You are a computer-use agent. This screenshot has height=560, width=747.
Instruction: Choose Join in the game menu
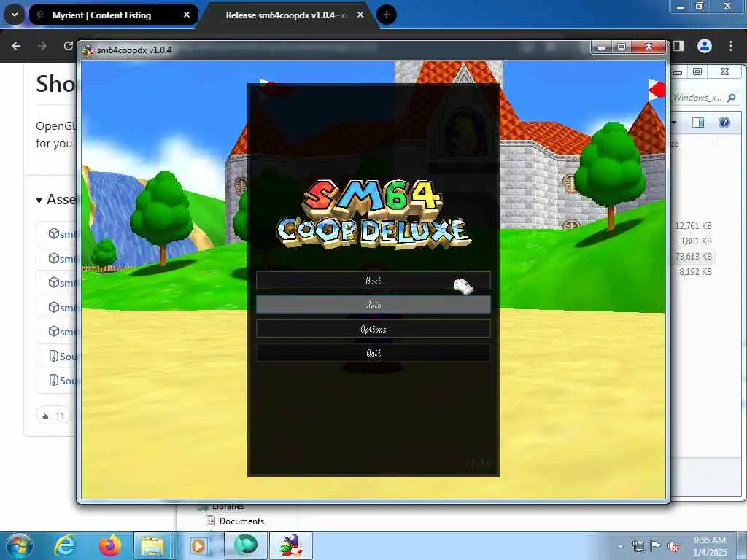[373, 304]
